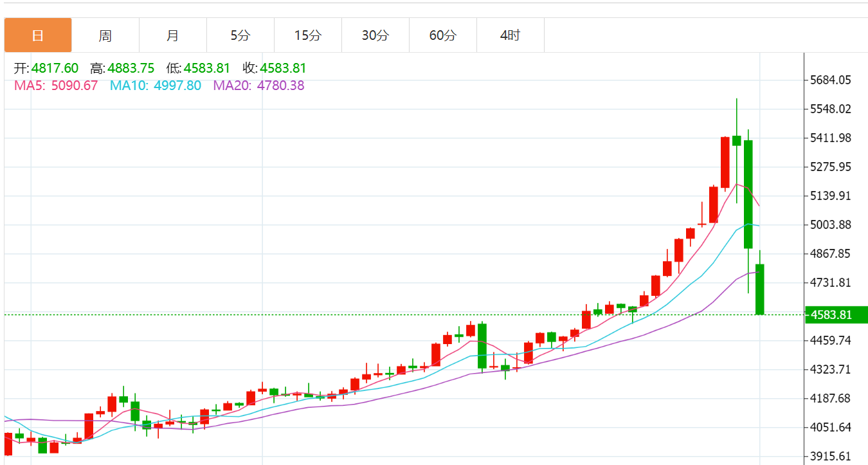Open the 月 monthly chart tab

[173, 35]
